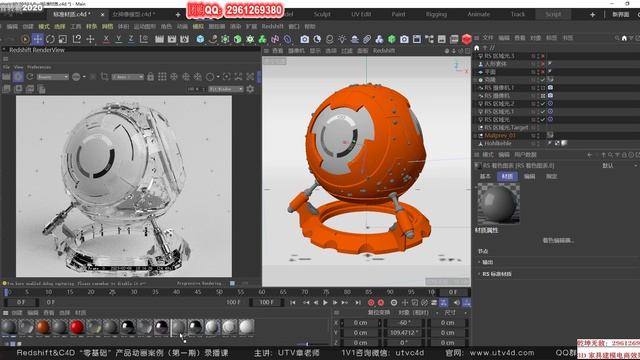Open render settings clapperboard with gear
This screenshot has height=360, width=640.
[184, 39]
